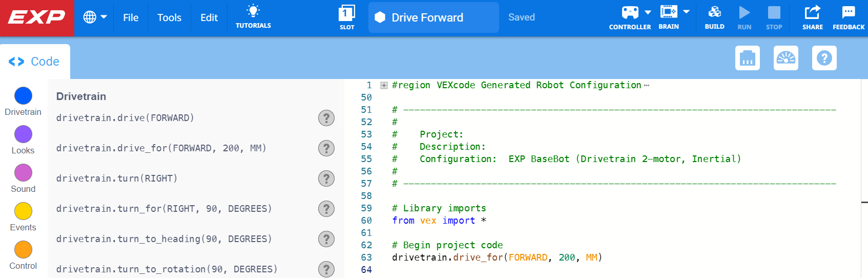868x278 pixels.
Task: Open the Tools menu
Action: 169,17
